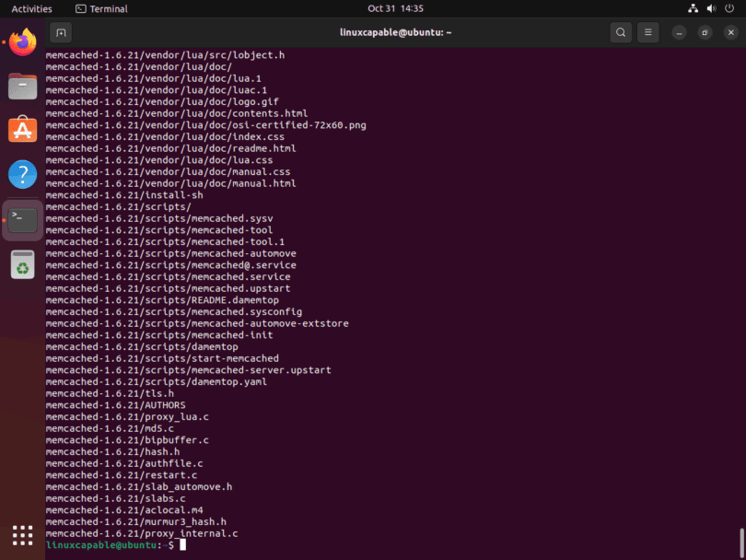Open the terminal hamburger menu
This screenshot has height=560, width=746.
point(647,33)
